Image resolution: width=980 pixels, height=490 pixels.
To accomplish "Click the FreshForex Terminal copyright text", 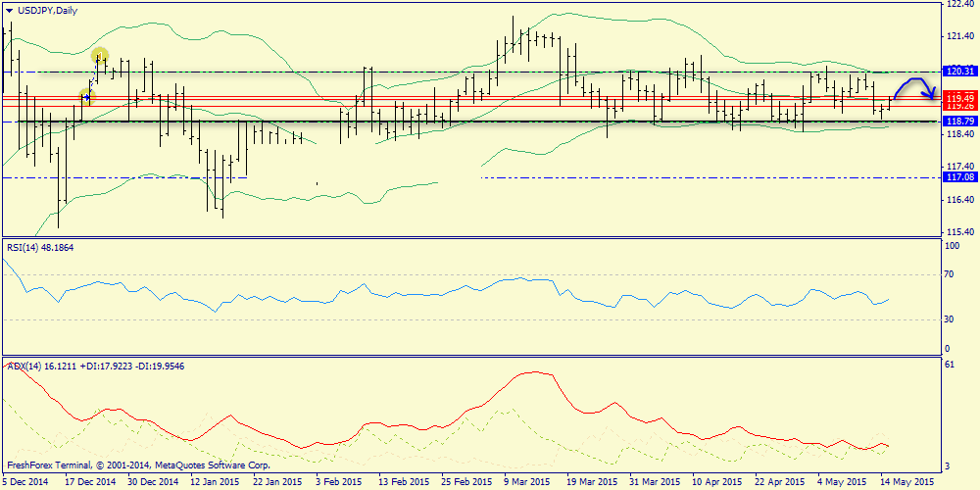I will click(137, 465).
